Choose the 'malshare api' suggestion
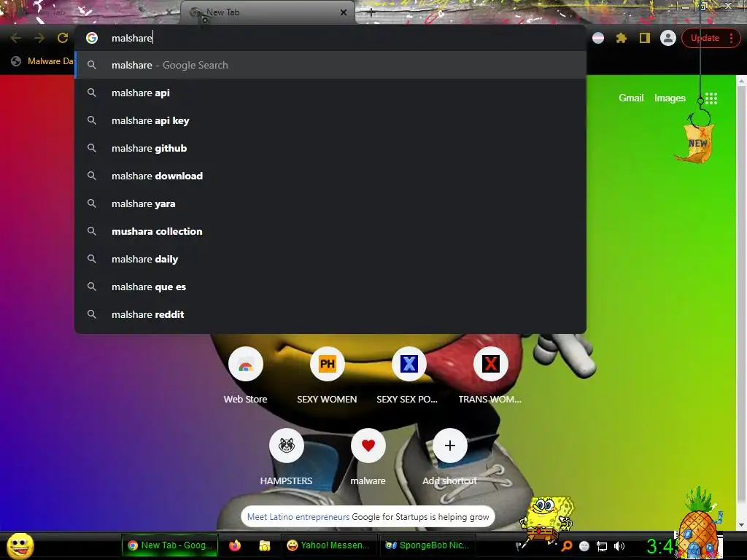 pyautogui.click(x=330, y=93)
